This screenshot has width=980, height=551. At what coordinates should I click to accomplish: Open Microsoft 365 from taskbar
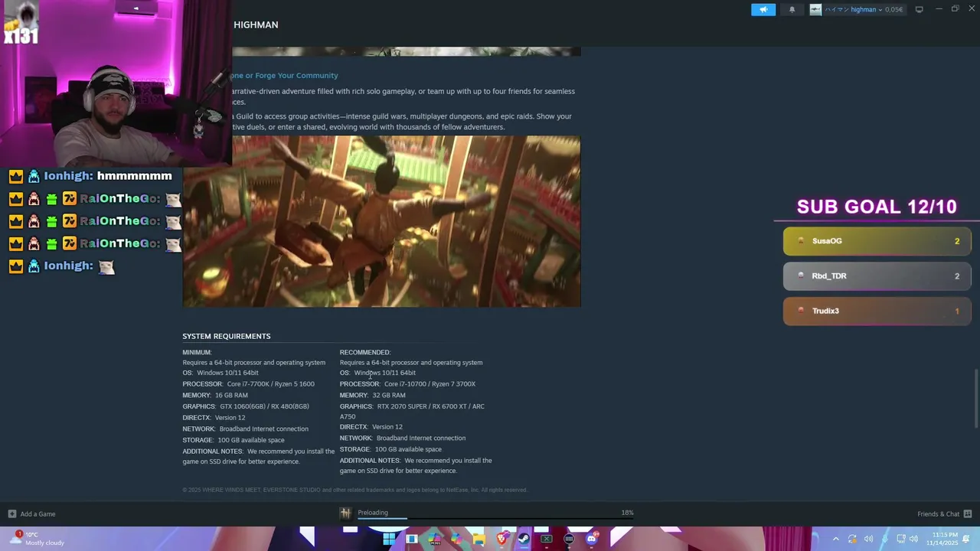coord(434,539)
